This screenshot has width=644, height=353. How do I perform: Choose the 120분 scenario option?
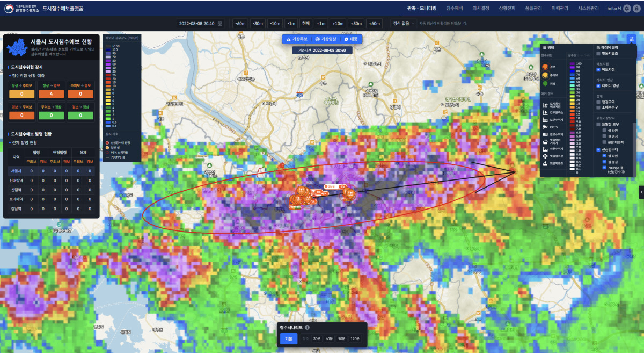click(355, 338)
